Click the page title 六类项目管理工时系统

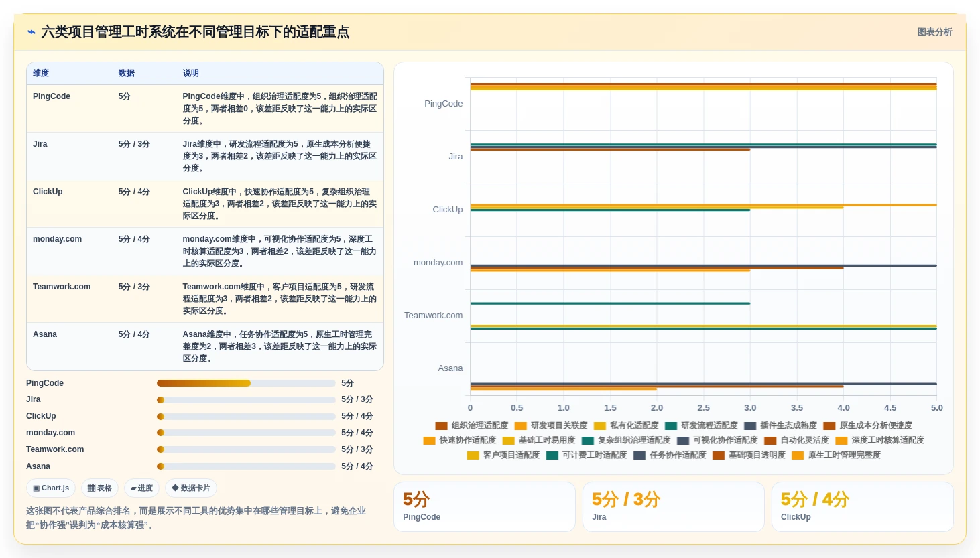point(195,32)
